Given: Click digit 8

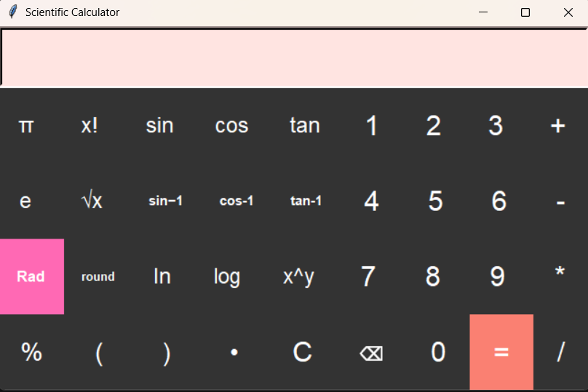Looking at the screenshot, I should click(433, 276).
